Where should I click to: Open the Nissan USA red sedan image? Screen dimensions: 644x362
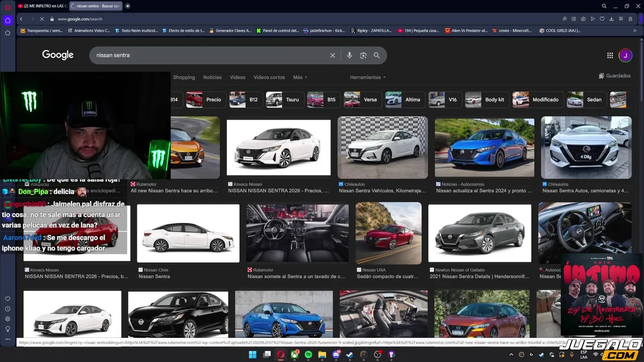coord(388,233)
